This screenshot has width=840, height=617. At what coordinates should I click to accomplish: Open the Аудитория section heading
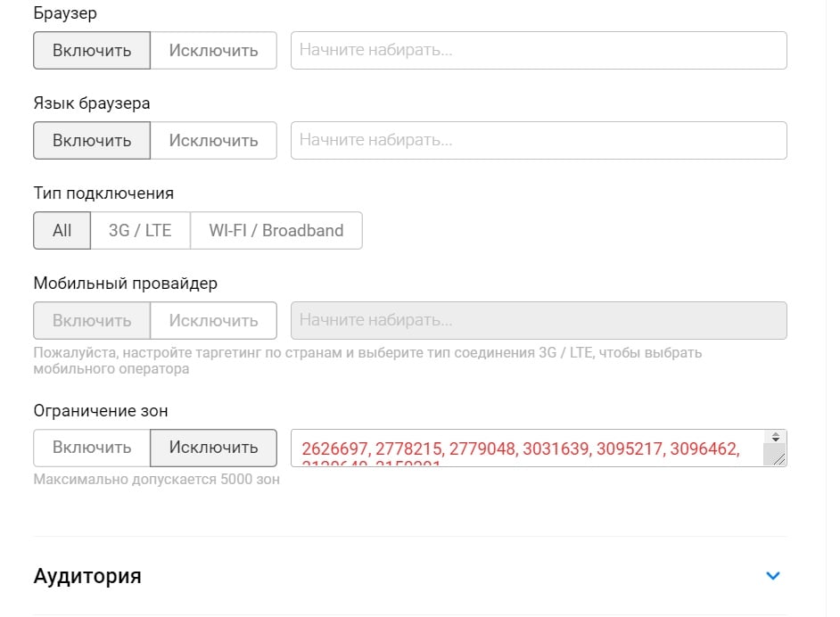pos(87,576)
